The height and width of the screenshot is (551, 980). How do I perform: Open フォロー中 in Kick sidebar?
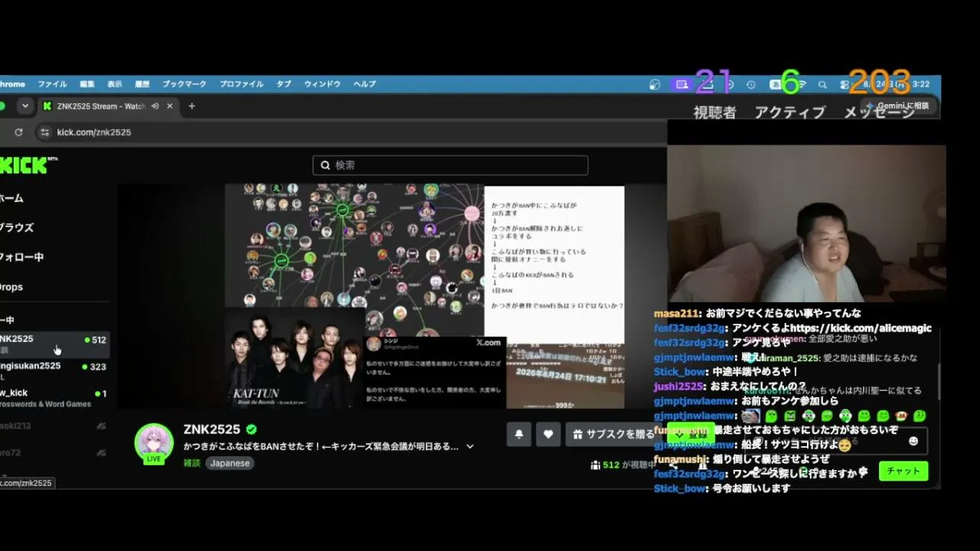21,258
